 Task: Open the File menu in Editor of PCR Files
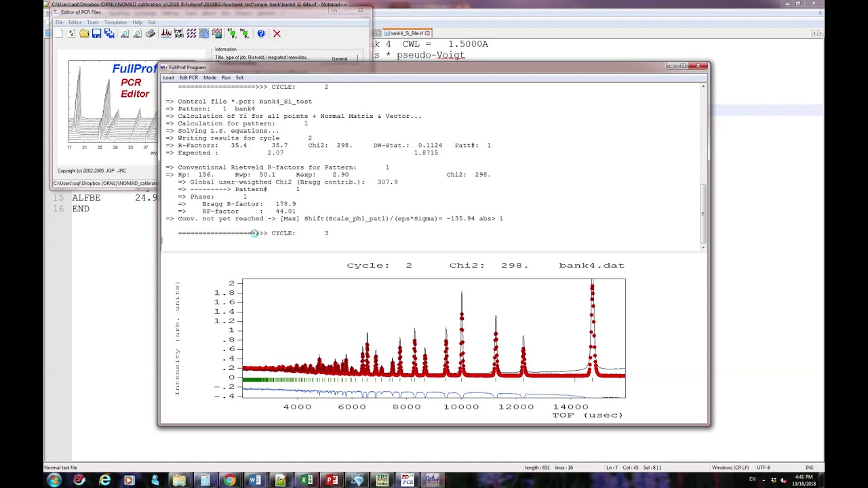59,22
